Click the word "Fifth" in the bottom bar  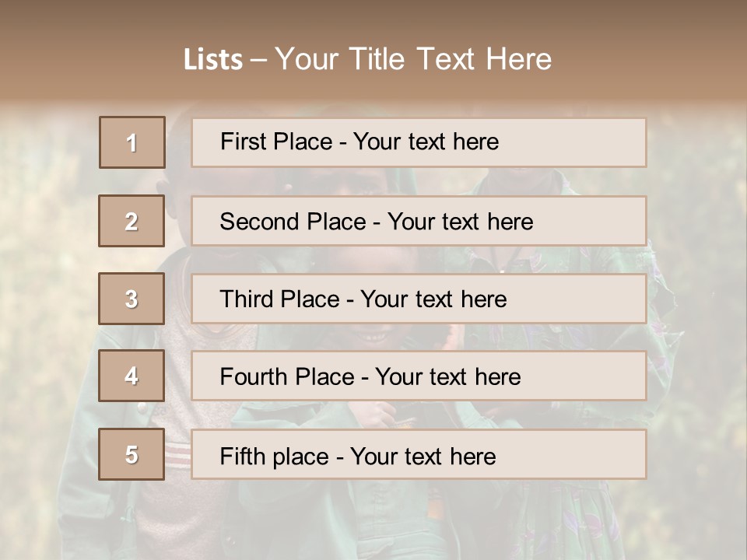click(x=241, y=456)
